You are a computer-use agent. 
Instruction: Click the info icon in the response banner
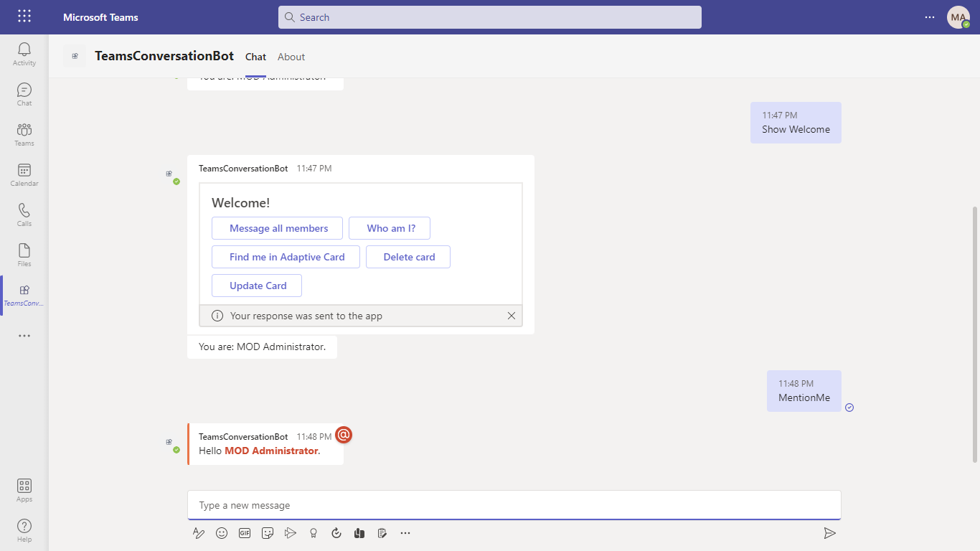coord(217,316)
